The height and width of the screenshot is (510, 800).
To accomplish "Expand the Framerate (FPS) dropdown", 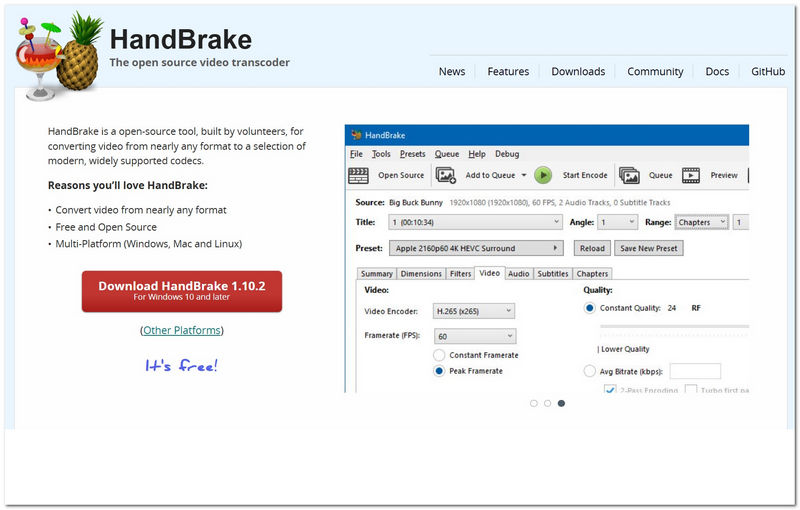I will click(473, 337).
